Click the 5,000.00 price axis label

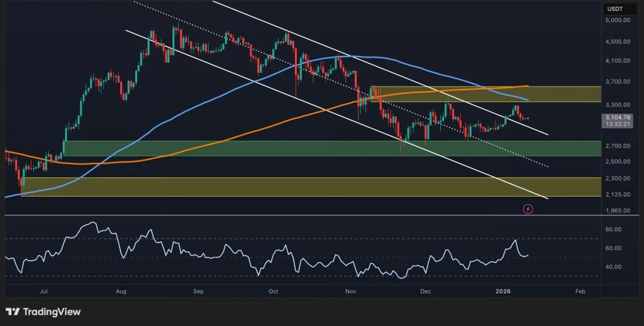pyautogui.click(x=618, y=20)
